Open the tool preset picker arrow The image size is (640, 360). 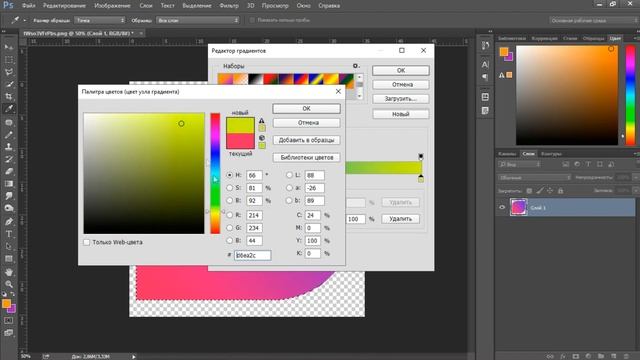click(24, 20)
